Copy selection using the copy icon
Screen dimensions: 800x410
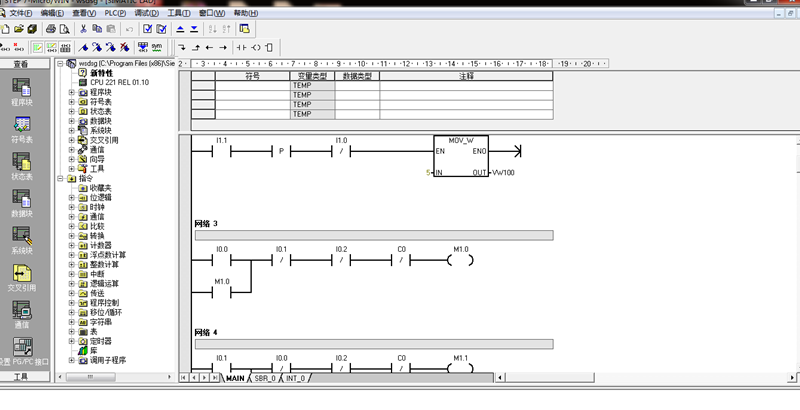97,29
